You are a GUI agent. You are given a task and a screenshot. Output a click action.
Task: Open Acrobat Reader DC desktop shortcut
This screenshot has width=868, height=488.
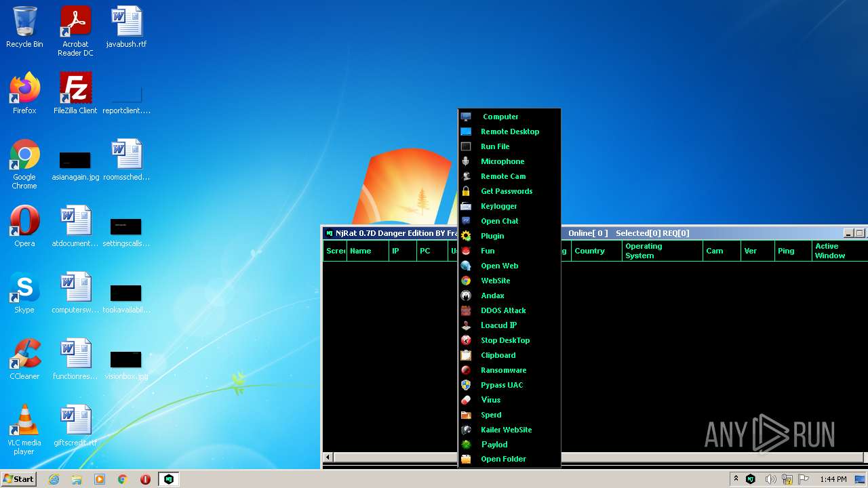coord(75,31)
